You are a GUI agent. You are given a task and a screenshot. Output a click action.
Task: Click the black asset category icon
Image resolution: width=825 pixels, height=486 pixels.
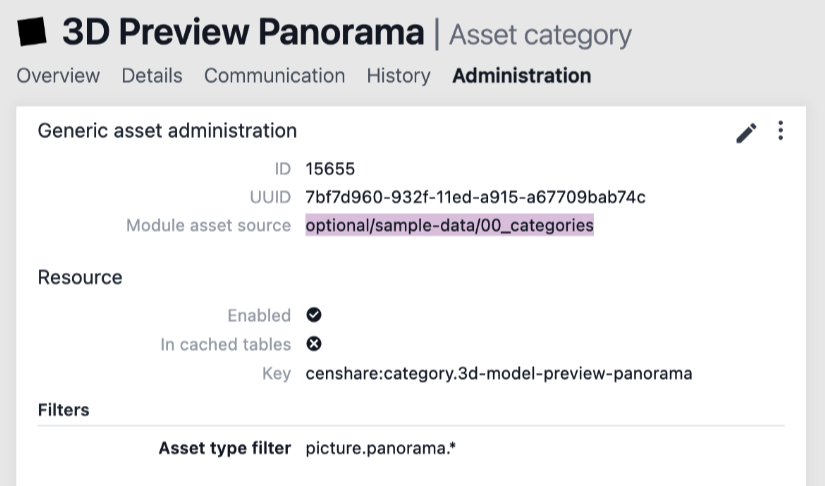tap(32, 33)
